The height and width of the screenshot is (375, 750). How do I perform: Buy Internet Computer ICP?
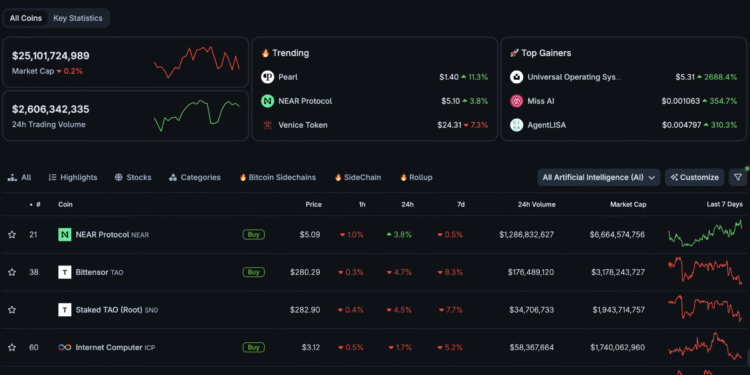point(254,347)
